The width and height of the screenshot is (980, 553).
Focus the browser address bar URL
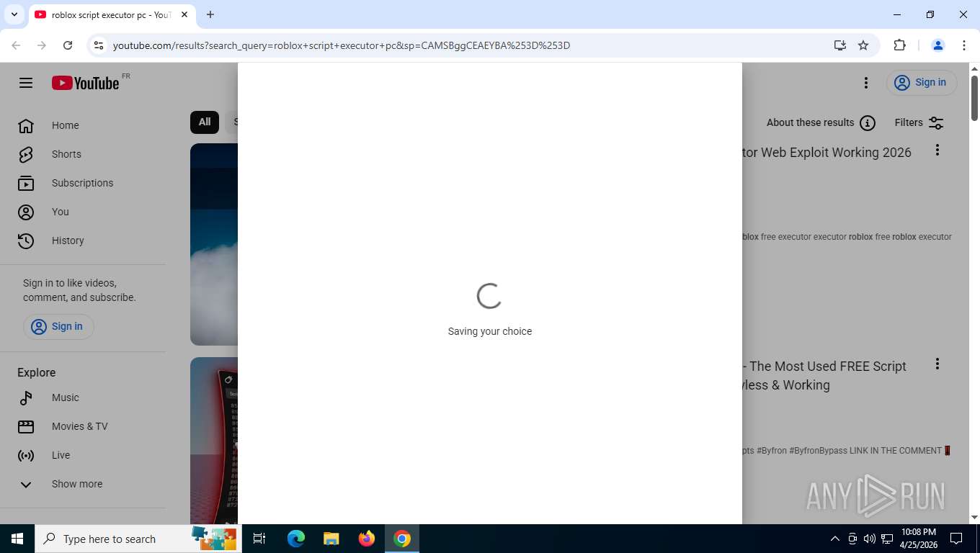tap(342, 45)
